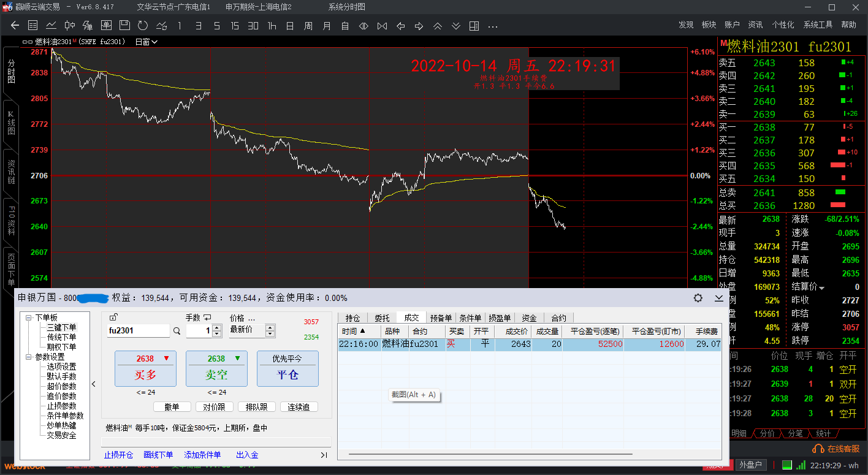Hide the tree sidebar with left chevron
The image size is (868, 475).
tap(94, 384)
